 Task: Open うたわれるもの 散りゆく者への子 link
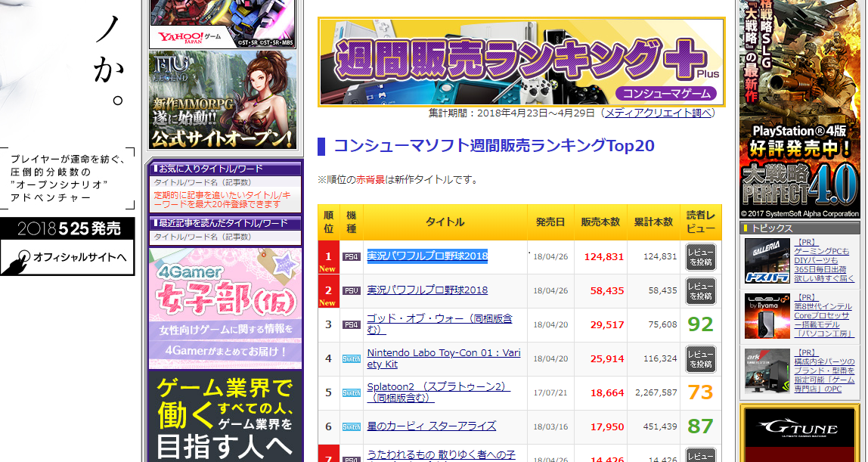tap(442, 454)
